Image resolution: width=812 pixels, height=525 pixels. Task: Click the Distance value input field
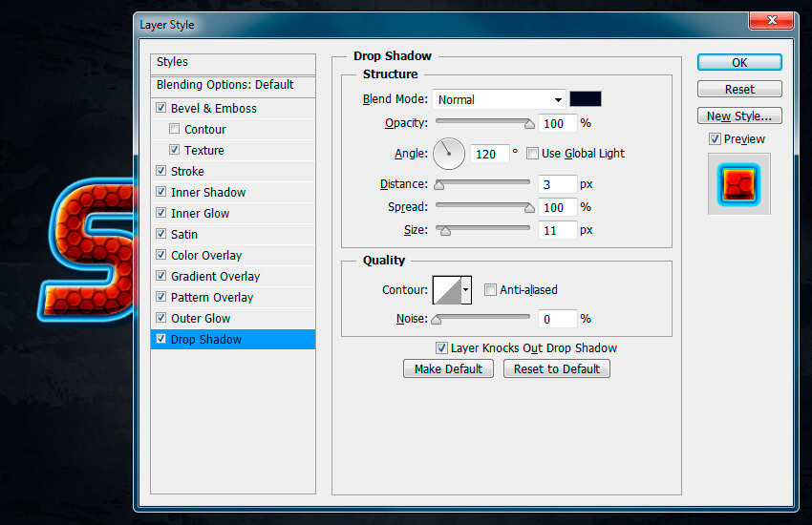558,183
